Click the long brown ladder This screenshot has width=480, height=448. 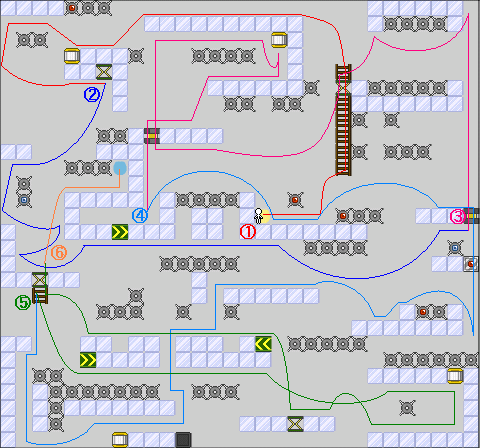[x=343, y=120]
